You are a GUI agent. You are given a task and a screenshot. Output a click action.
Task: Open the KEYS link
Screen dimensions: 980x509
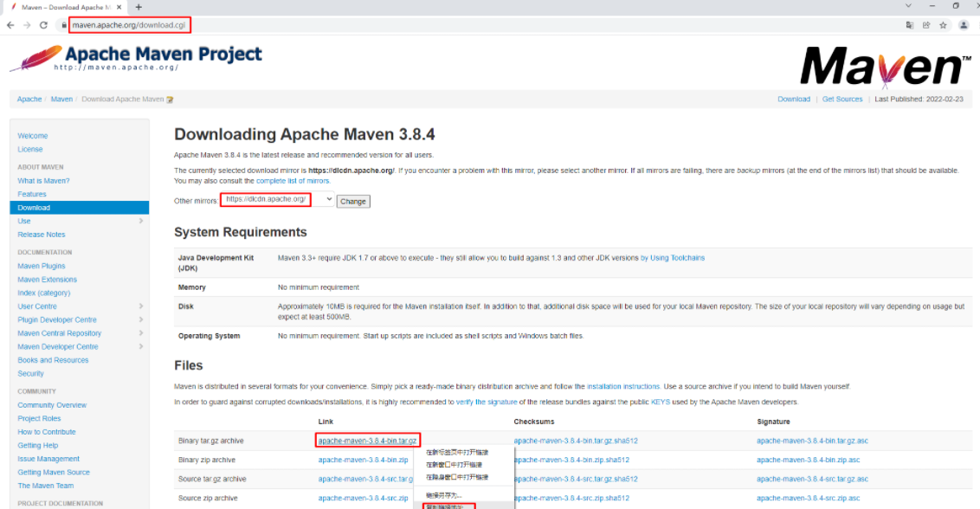pos(661,402)
